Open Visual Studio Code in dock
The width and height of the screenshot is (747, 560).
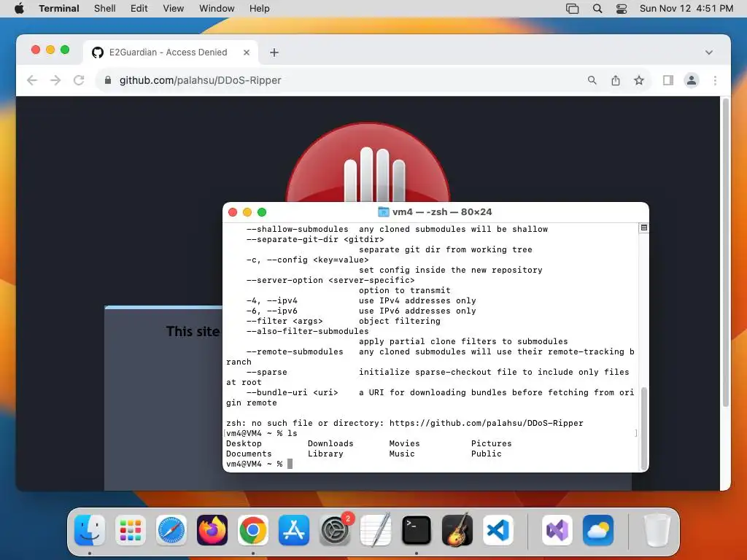point(498,530)
